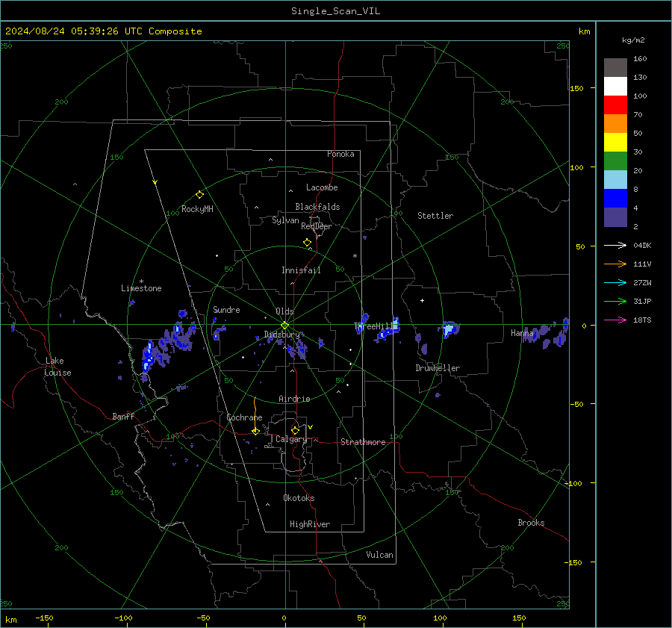This screenshot has height=628, width=672.
Task: Click the Sylvan label
Action: (285, 220)
